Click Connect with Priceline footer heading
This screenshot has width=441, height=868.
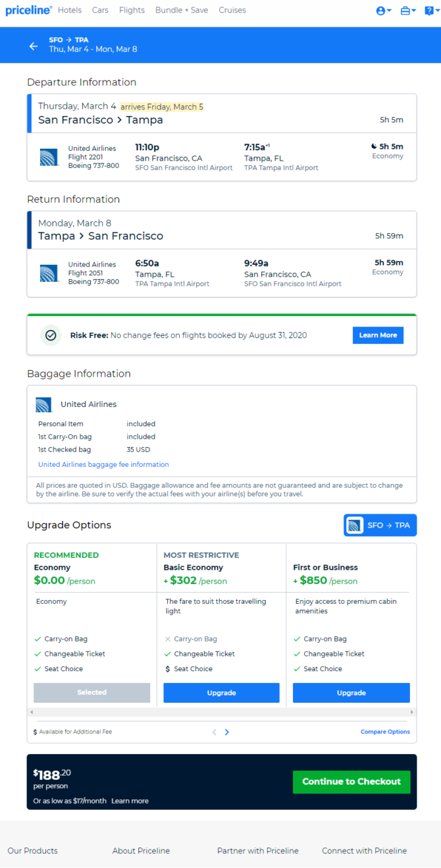pyautogui.click(x=365, y=850)
